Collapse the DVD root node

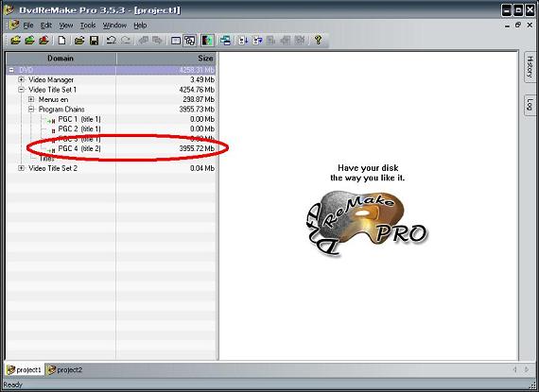(11, 70)
